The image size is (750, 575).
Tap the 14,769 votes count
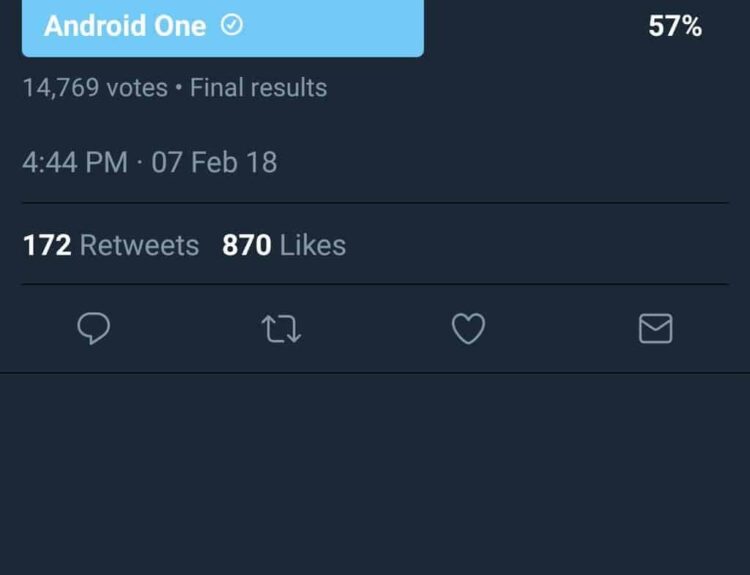(95, 88)
